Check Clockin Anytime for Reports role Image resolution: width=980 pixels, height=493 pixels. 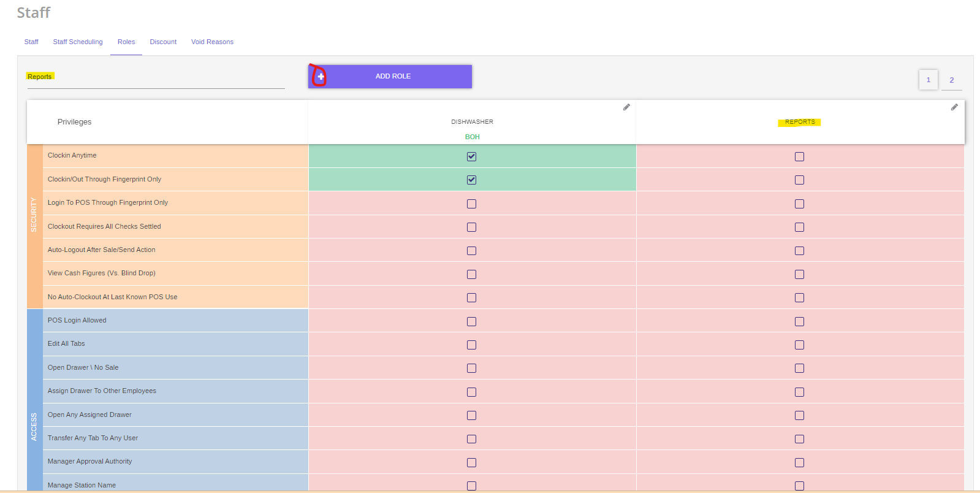pos(799,156)
